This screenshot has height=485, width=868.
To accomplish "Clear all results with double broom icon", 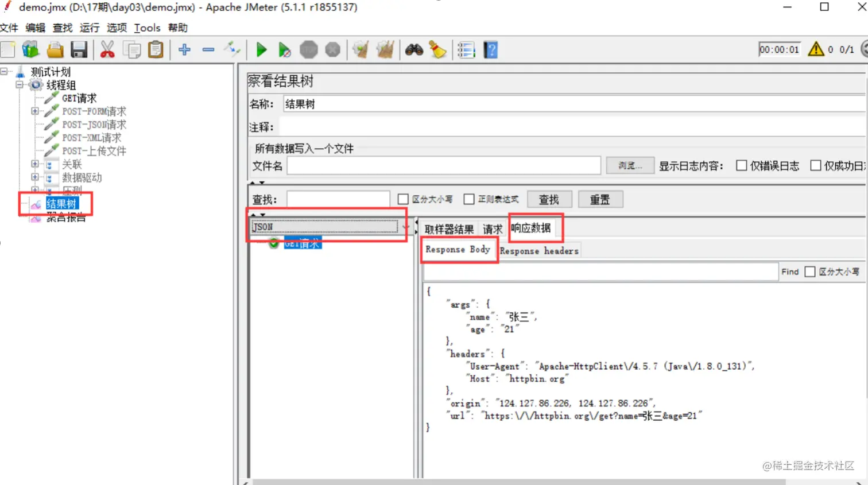I will click(x=385, y=50).
